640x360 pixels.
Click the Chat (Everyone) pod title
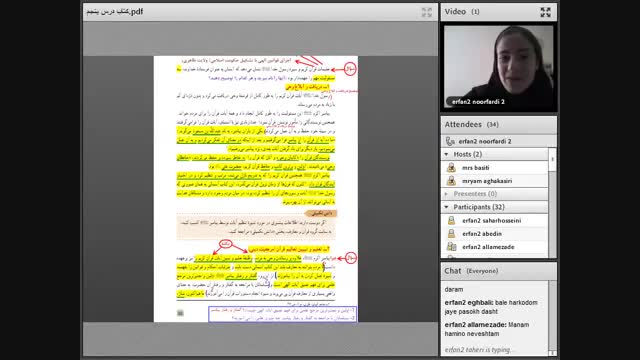coord(471,271)
